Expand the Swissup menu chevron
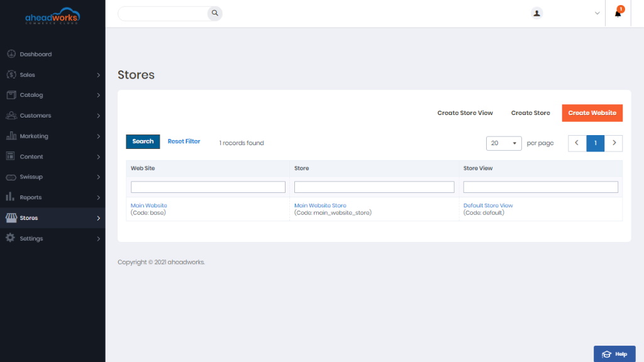Image resolution: width=644 pixels, height=362 pixels. click(98, 177)
